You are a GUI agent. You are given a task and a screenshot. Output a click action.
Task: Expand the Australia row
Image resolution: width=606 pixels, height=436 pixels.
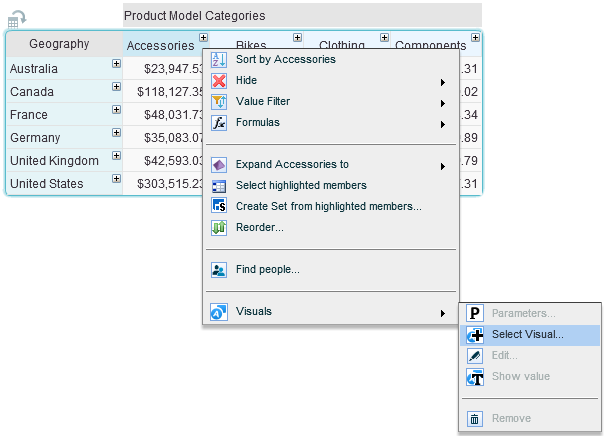coord(116,63)
